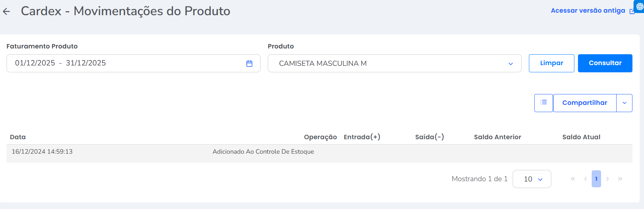The width and height of the screenshot is (644, 209).
Task: Open the calendar date picker icon
Action: pos(249,64)
